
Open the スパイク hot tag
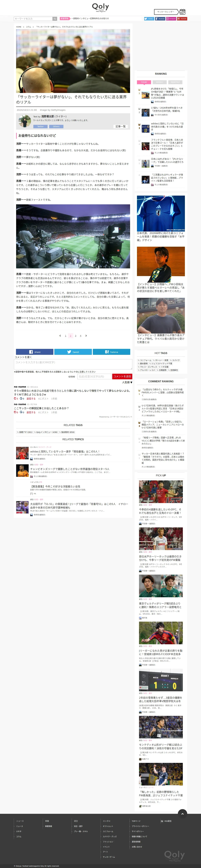click(175, 360)
